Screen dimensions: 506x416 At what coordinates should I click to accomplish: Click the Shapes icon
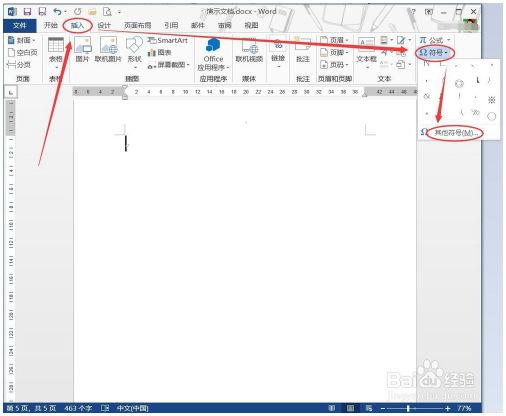pos(134,50)
